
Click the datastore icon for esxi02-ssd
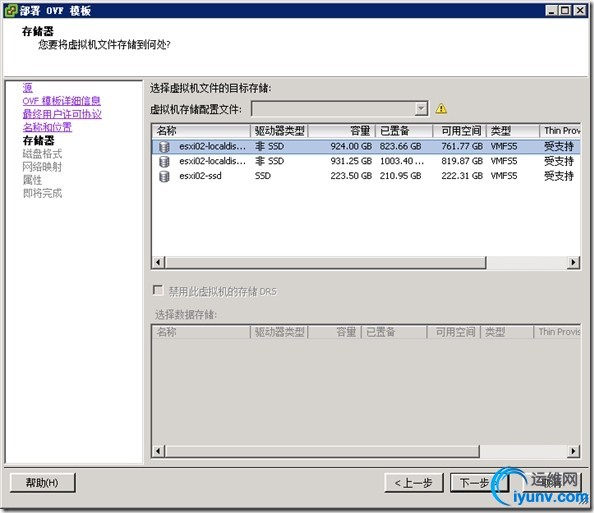164,176
